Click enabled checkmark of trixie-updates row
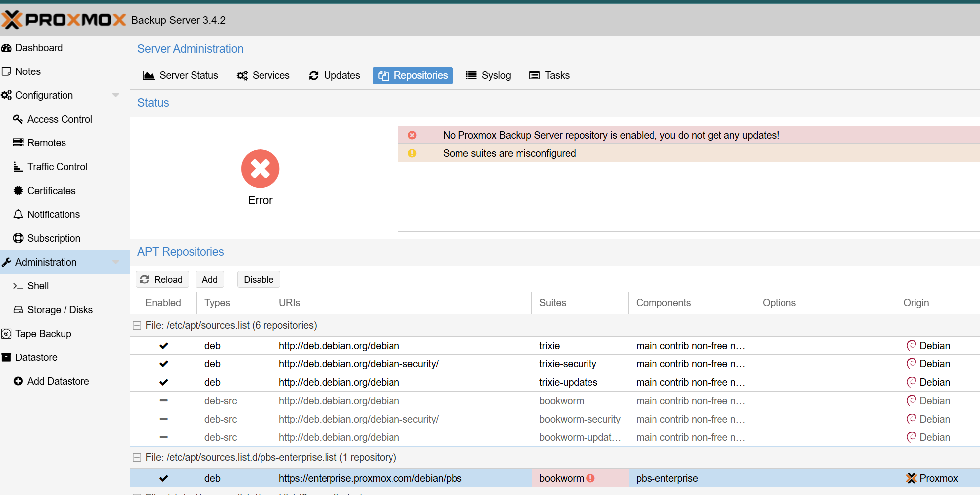 [x=164, y=382]
